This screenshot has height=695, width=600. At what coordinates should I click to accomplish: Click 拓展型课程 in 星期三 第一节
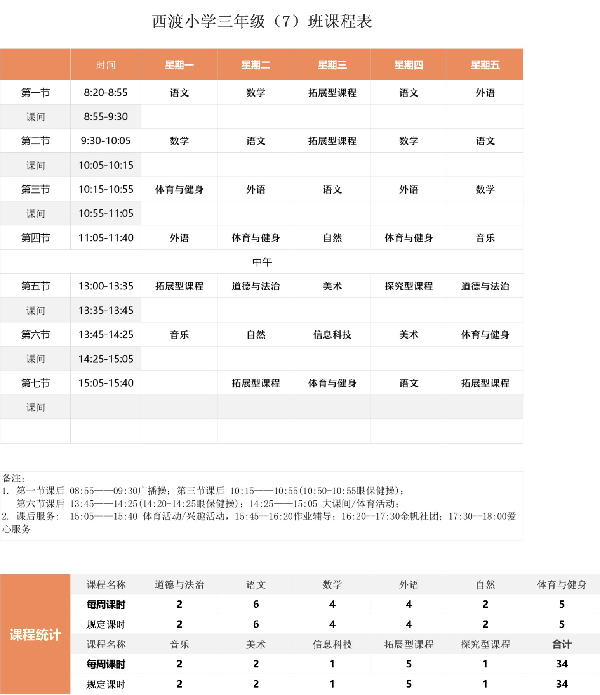[332, 93]
